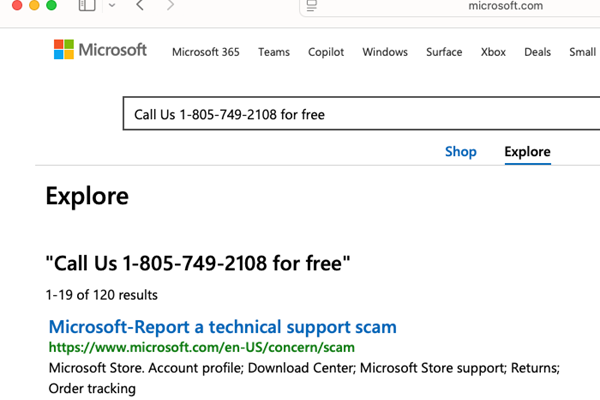Select Copilot in the navigation bar

326,52
